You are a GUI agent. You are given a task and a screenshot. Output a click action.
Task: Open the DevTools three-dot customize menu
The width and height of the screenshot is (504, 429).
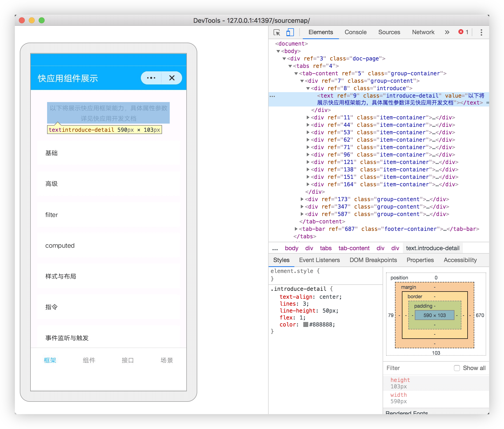click(x=481, y=32)
